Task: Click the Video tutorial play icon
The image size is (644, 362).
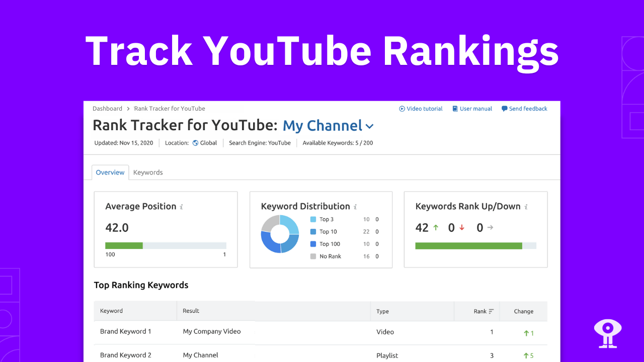Action: tap(402, 109)
